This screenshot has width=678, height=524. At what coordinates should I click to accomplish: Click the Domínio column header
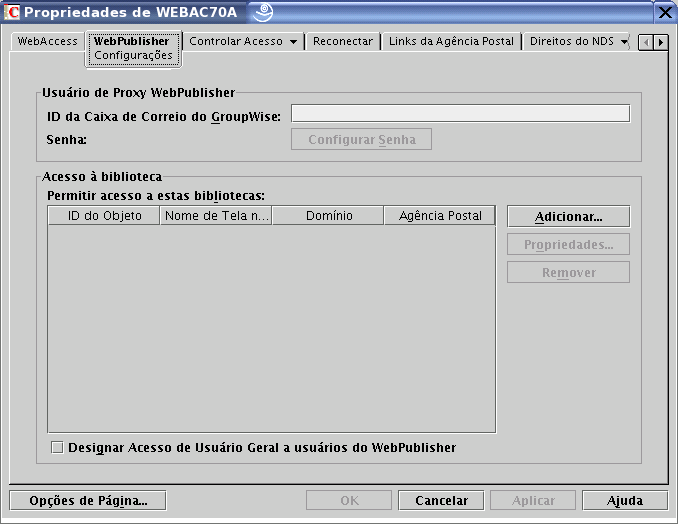328,215
